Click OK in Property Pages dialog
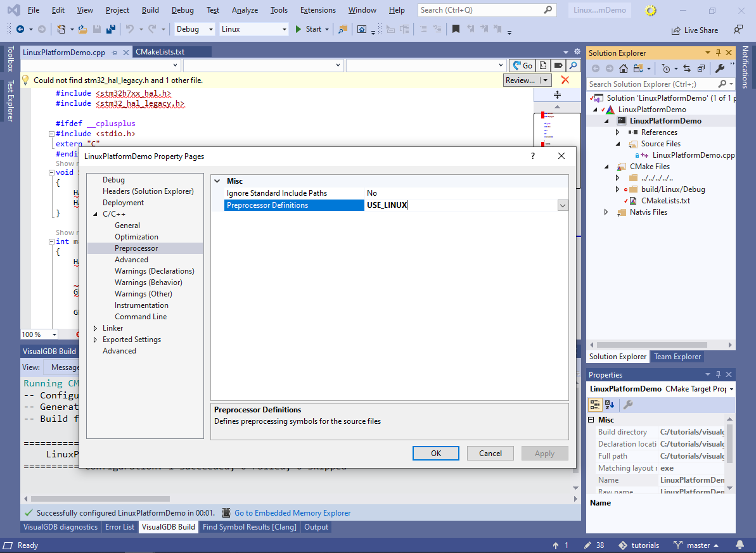 (436, 453)
